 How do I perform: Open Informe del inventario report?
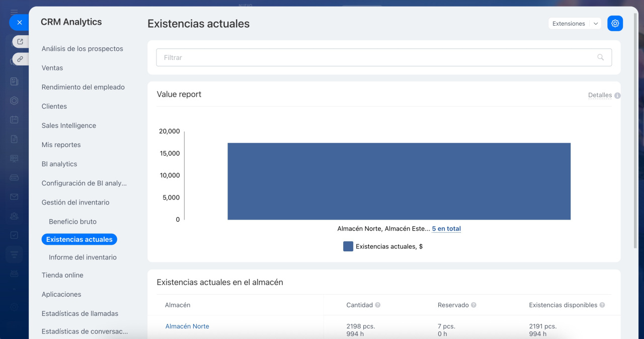point(83,257)
